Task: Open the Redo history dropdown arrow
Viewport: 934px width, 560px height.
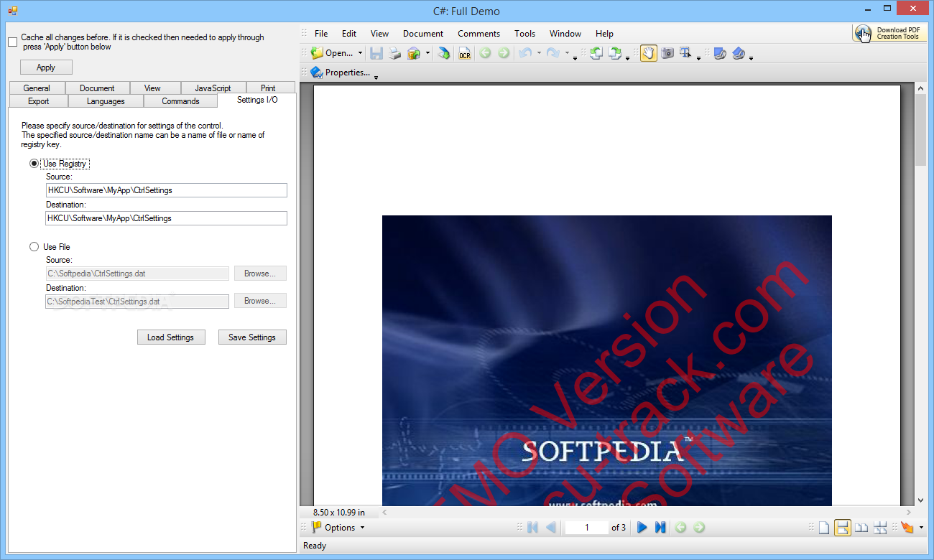Action: point(566,53)
